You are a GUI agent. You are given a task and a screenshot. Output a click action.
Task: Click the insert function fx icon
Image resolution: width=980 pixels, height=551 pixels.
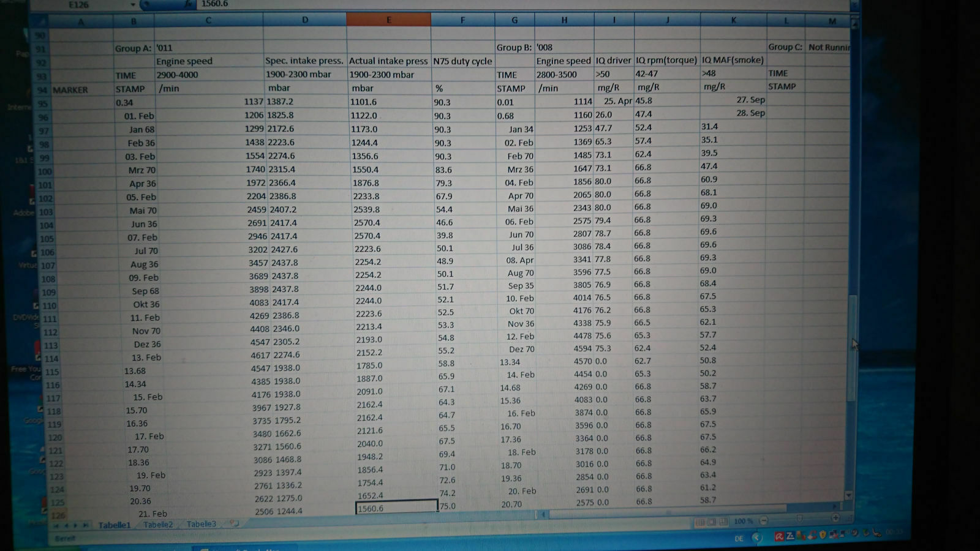(x=188, y=4)
